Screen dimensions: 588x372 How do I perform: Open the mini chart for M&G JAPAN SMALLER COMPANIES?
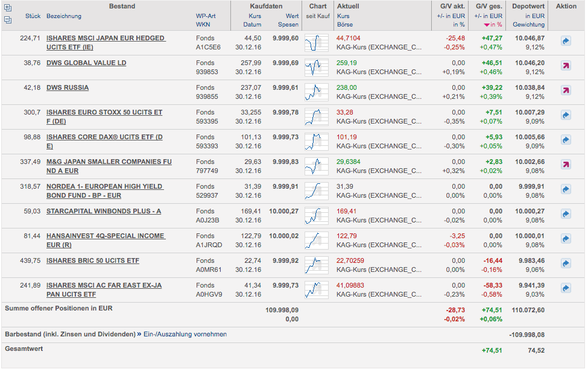coord(317,166)
